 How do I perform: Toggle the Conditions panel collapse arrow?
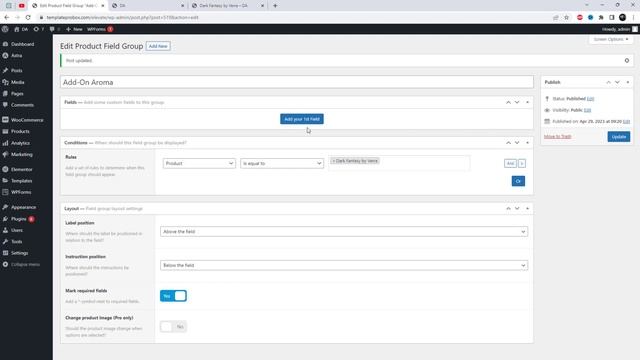[527, 143]
